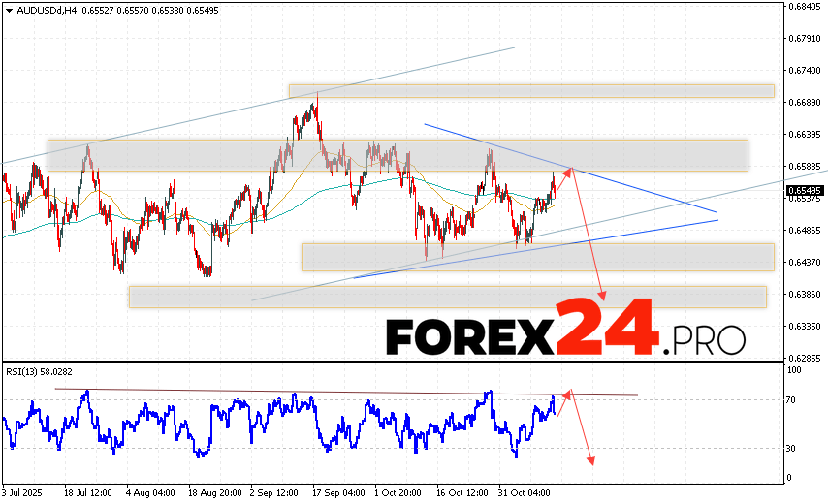Click the RSI level 70 axis label
The image size is (828, 504).
[791, 400]
